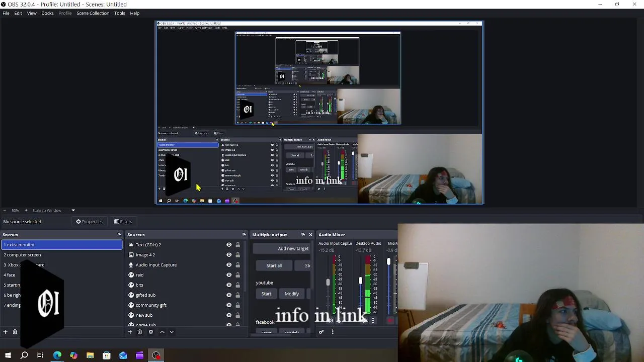The width and height of the screenshot is (644, 362).
Task: Hide the Image 4 2 source
Action: (229, 255)
